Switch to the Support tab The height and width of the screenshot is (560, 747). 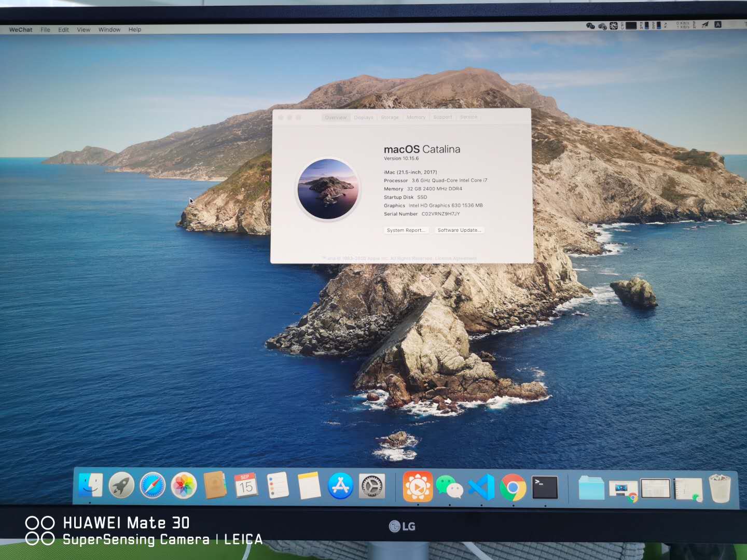coord(442,117)
